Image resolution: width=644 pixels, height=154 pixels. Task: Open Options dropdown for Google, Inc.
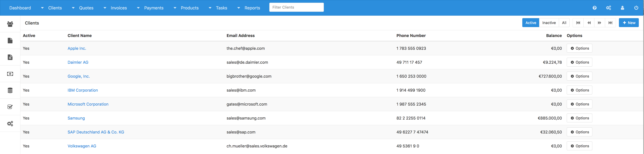[x=579, y=76]
